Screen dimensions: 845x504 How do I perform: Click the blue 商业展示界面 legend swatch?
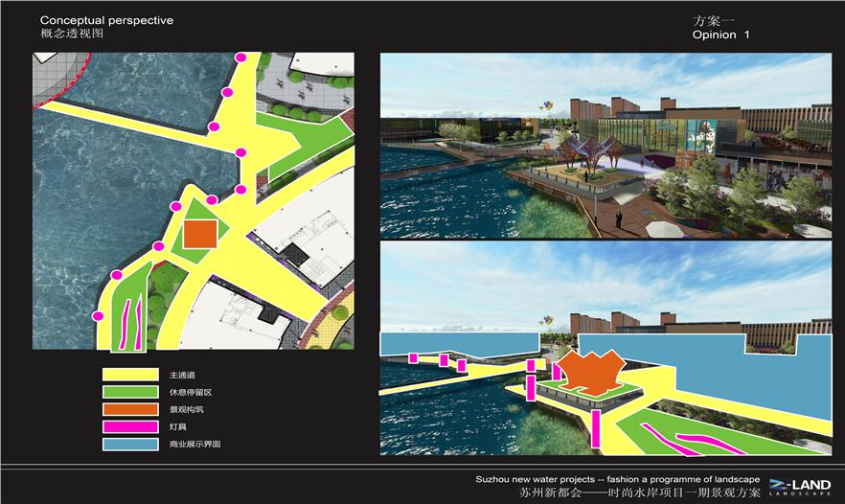130,444
